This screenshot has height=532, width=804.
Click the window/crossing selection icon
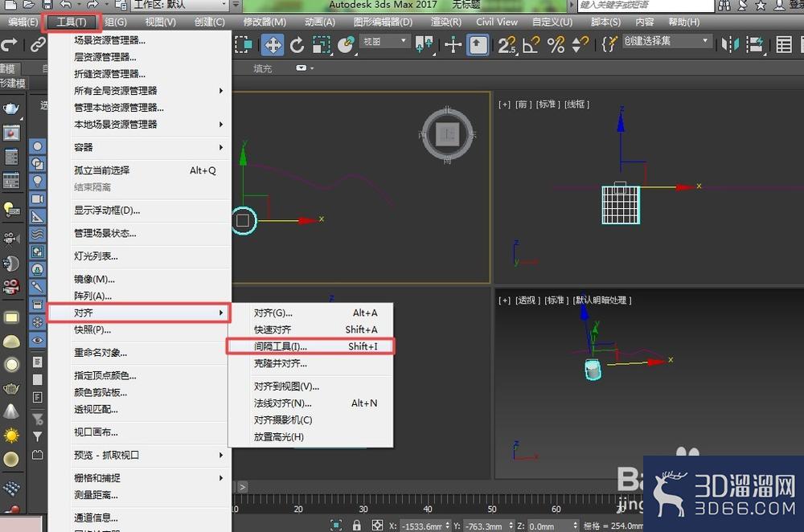coord(244,45)
